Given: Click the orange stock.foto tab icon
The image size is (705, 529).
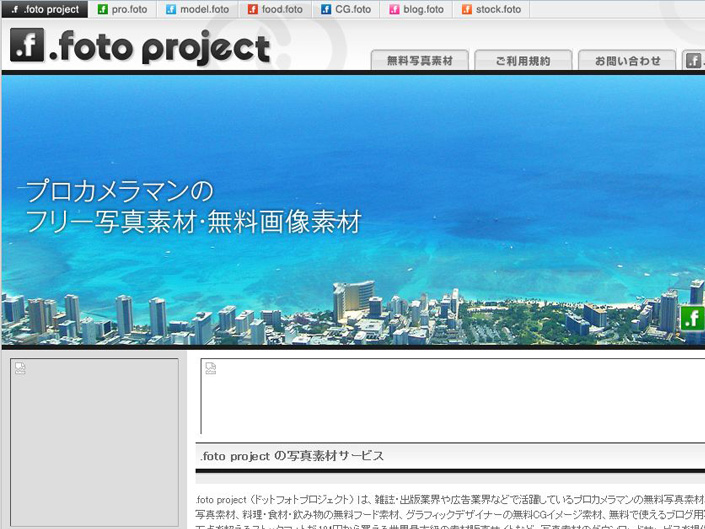Looking at the screenshot, I should tap(467, 9).
